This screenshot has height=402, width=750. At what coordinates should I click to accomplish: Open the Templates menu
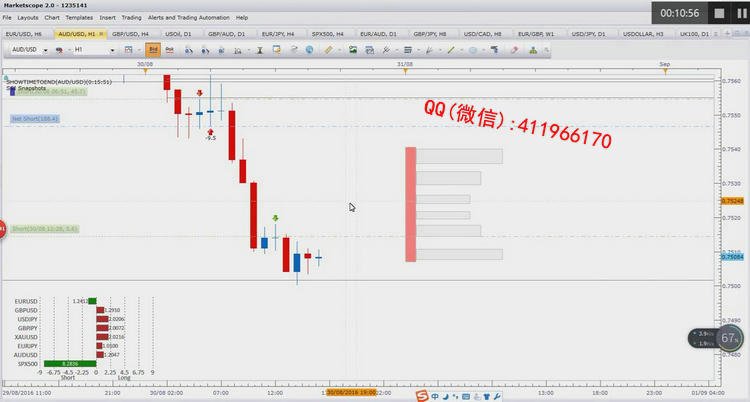(x=79, y=18)
